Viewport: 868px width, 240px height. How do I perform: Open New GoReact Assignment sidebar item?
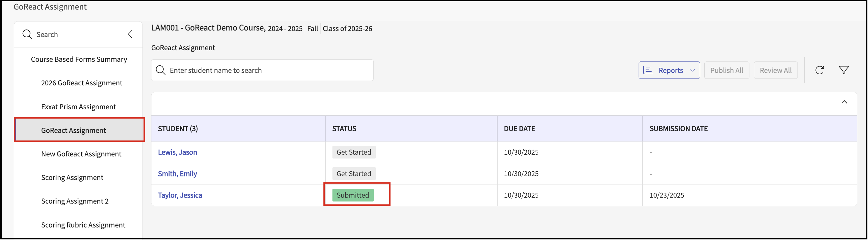81,154
